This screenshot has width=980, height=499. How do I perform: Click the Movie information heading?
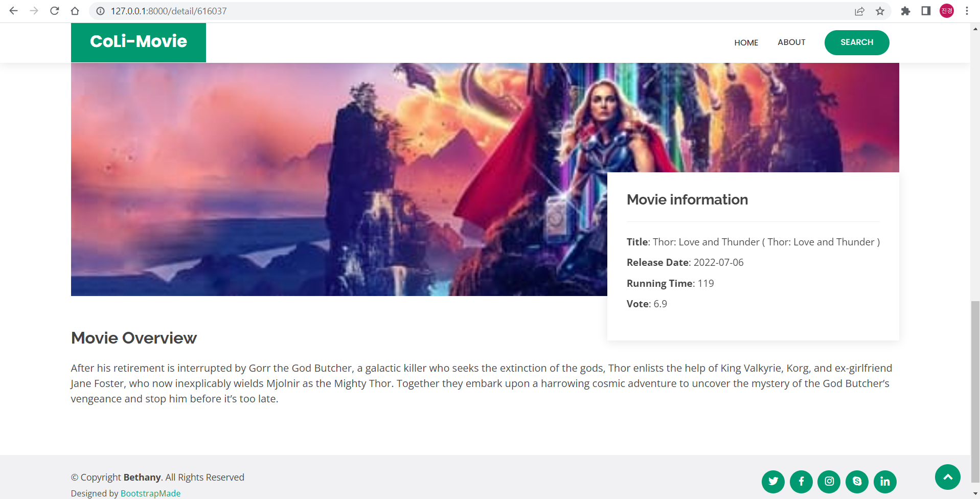(687, 199)
